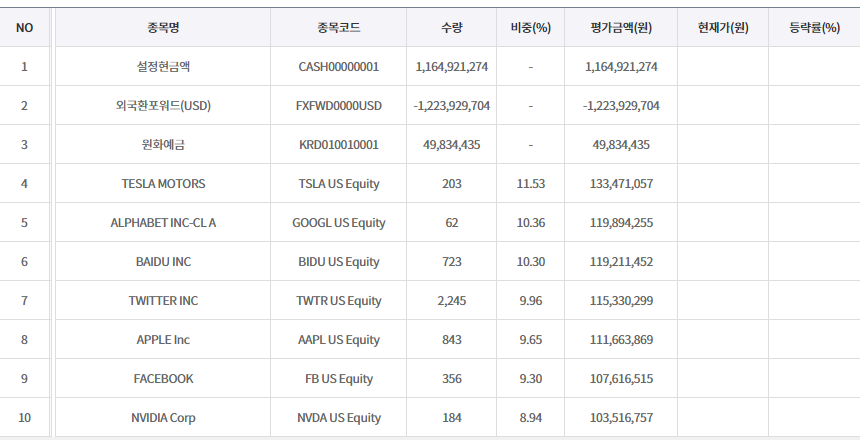Click NVIDIA quantity 184
Viewport: 865px width, 440px height.
coord(452,418)
